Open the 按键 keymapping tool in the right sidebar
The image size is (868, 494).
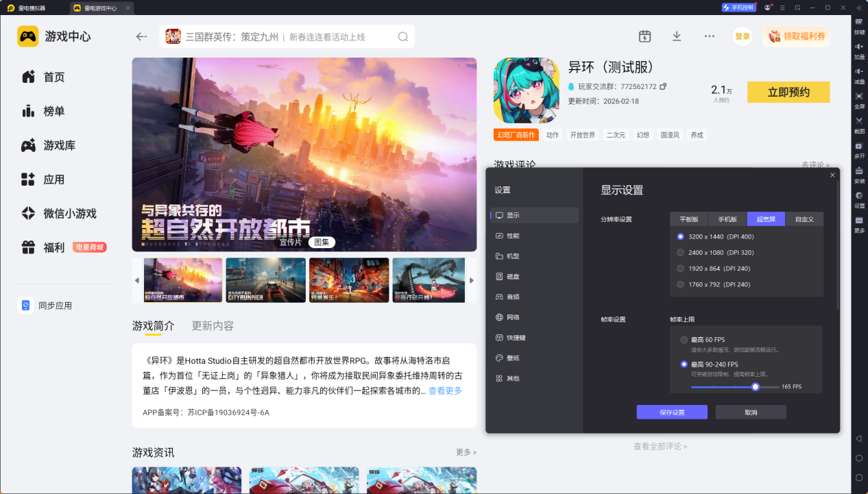(x=859, y=25)
